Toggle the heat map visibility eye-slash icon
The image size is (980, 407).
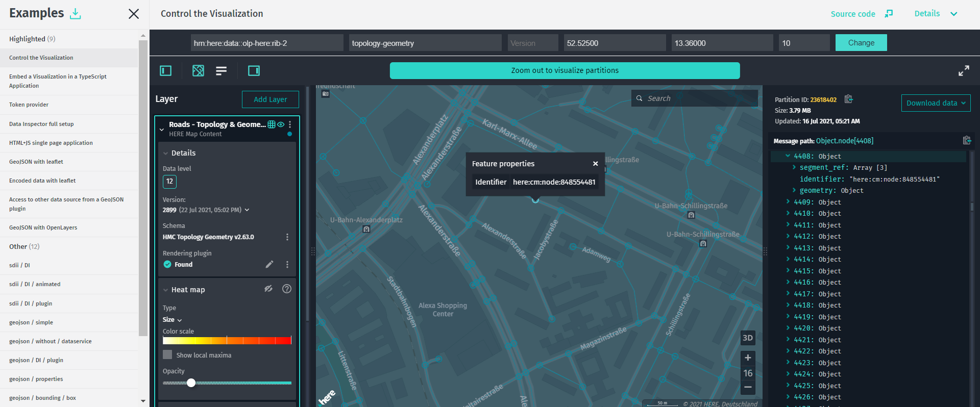268,289
